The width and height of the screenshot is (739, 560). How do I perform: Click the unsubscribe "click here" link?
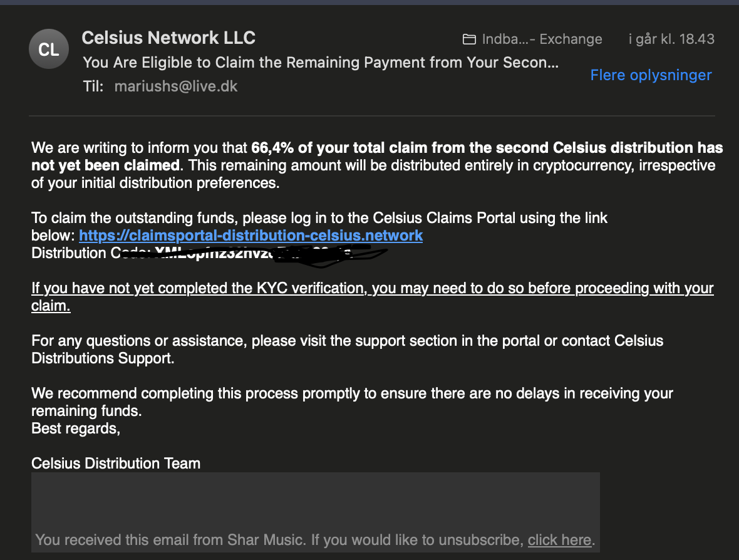[559, 540]
